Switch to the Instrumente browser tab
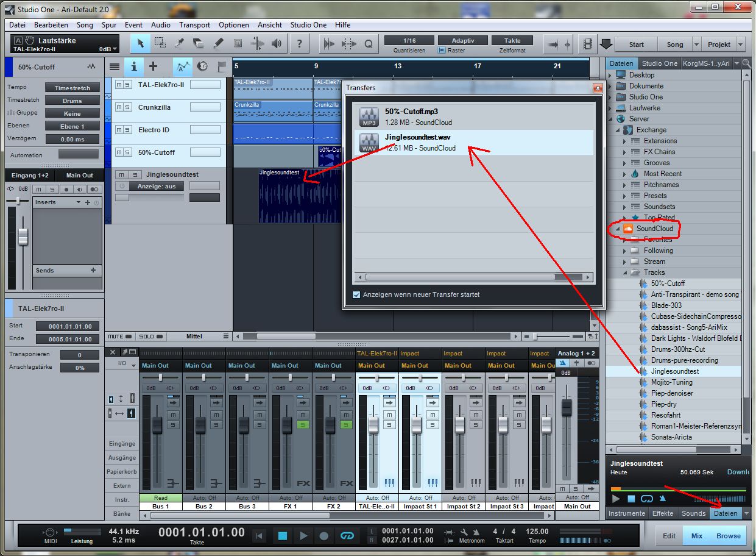This screenshot has height=556, width=756. (x=627, y=513)
